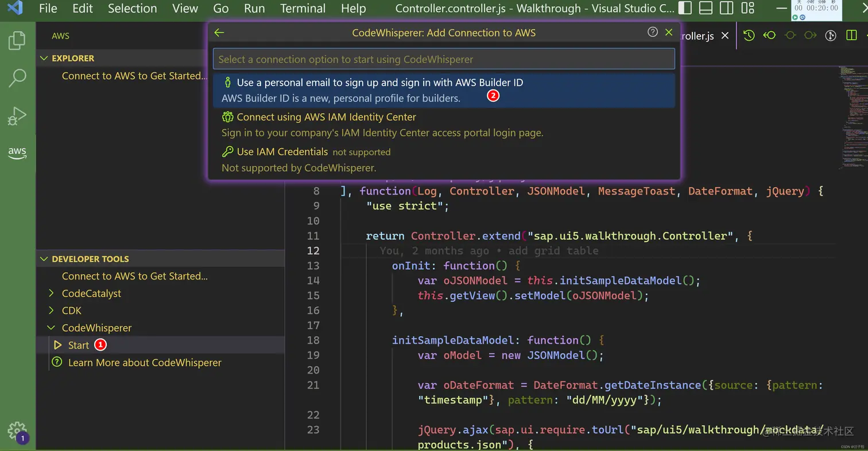Open the Go menu

[221, 8]
